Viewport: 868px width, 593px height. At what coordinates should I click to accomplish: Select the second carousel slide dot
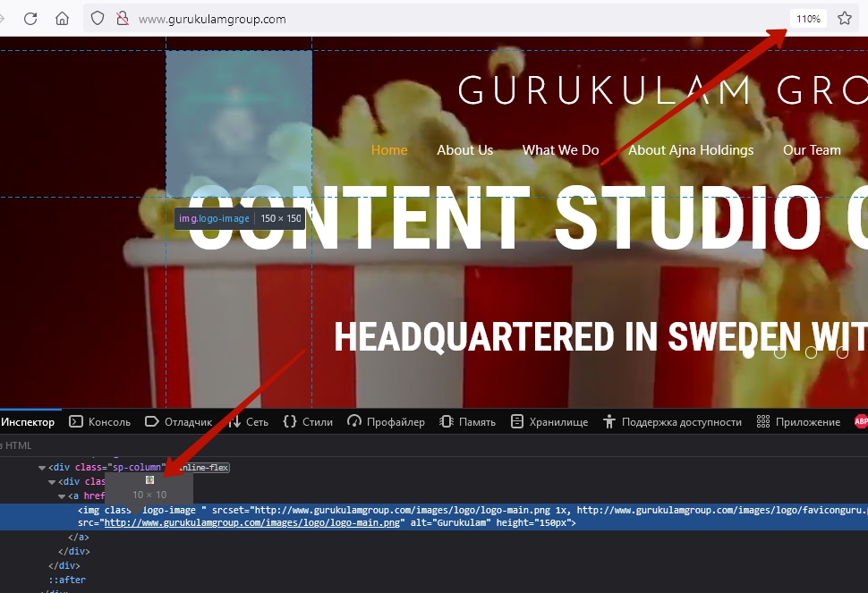779,352
